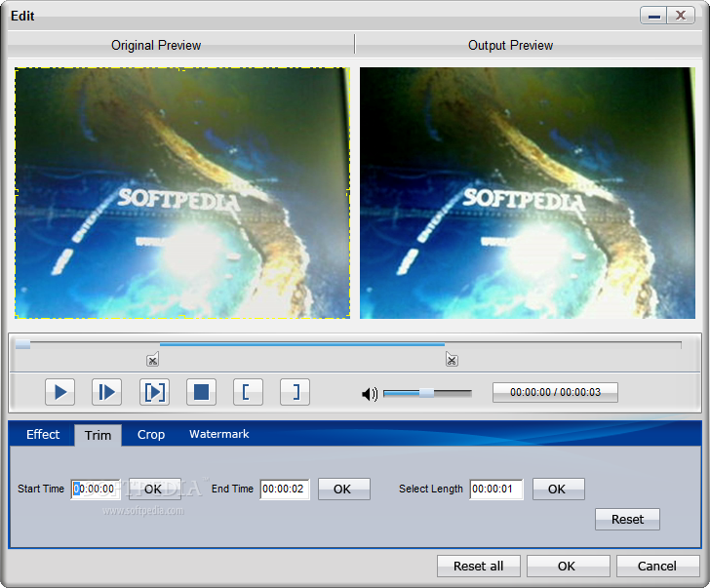
Task: Play the selected trim segment
Action: [x=154, y=392]
